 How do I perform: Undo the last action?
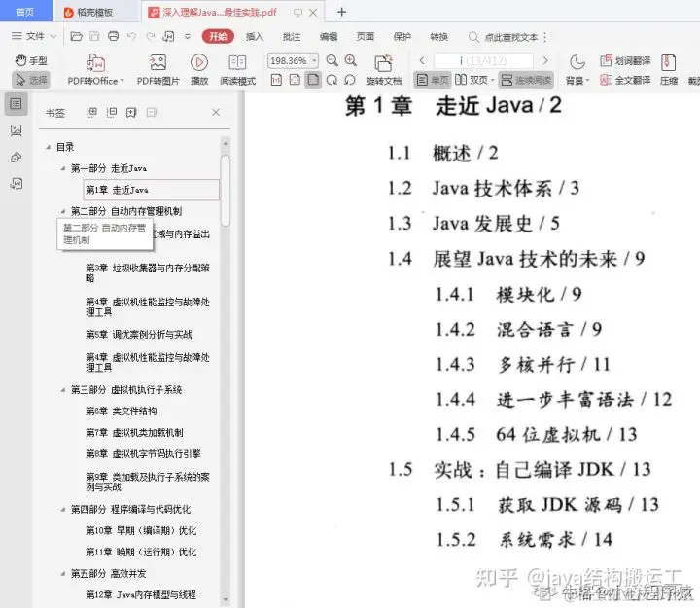click(131, 37)
